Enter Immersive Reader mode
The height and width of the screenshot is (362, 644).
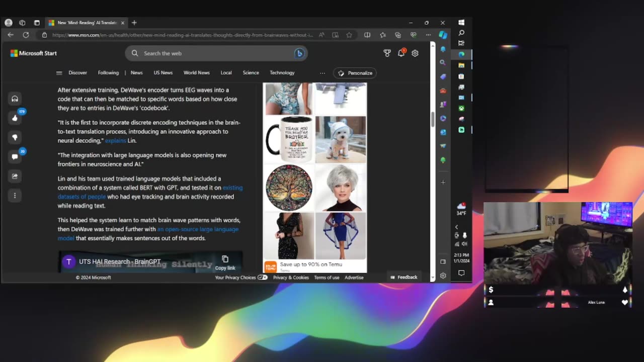tap(335, 35)
